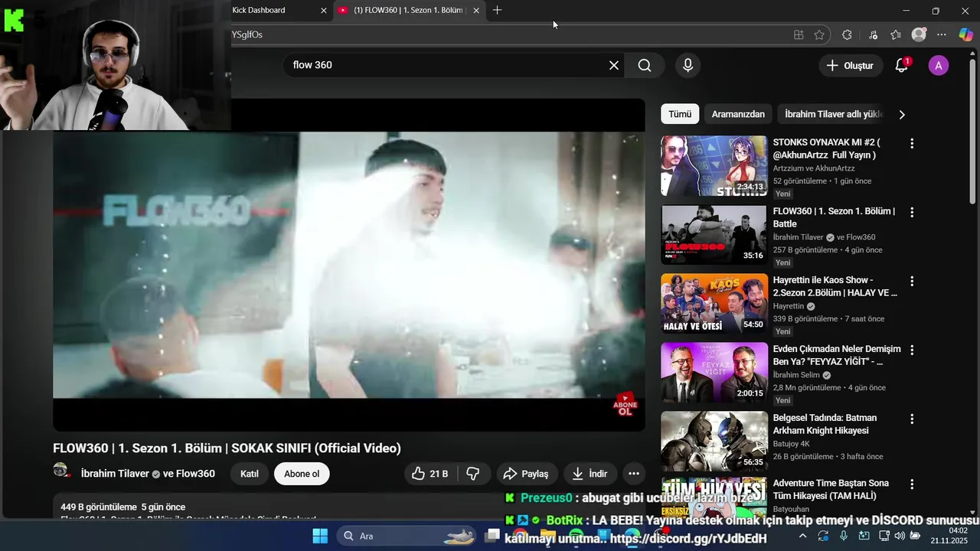This screenshot has height=551, width=980.
Task: Open the Hayrettin Kaos Show thumbnail
Action: click(x=714, y=304)
